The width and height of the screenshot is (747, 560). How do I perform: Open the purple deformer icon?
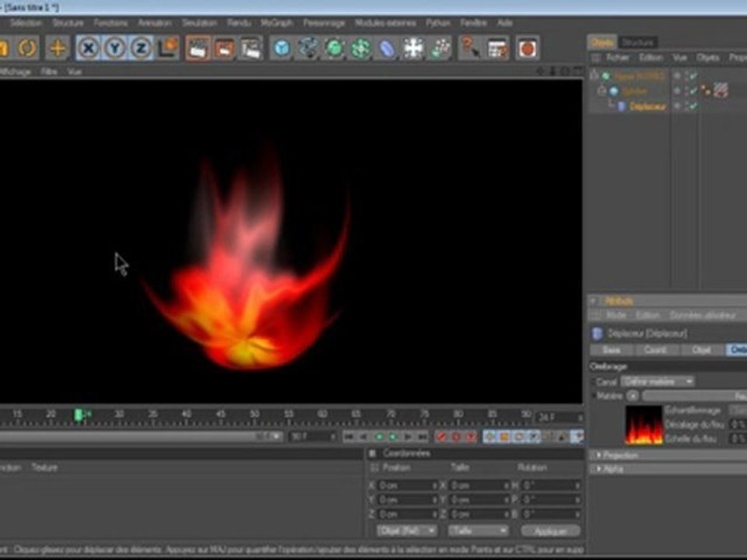387,48
